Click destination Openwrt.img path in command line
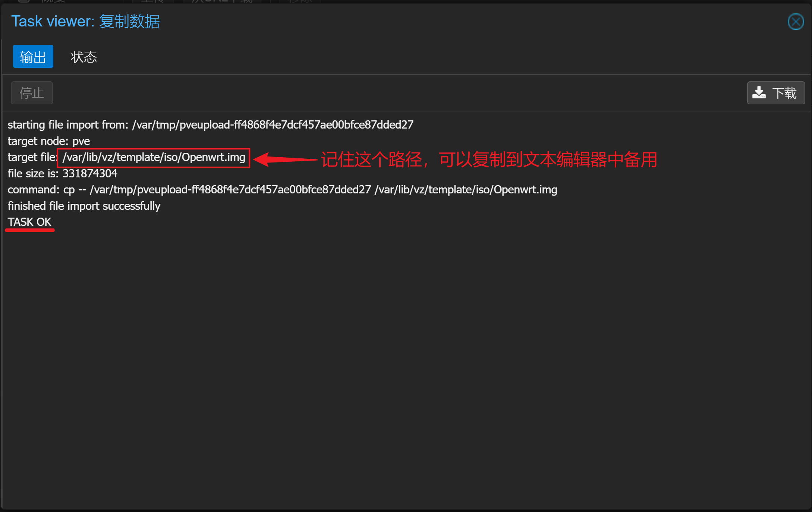This screenshot has height=512, width=812. tap(466, 190)
